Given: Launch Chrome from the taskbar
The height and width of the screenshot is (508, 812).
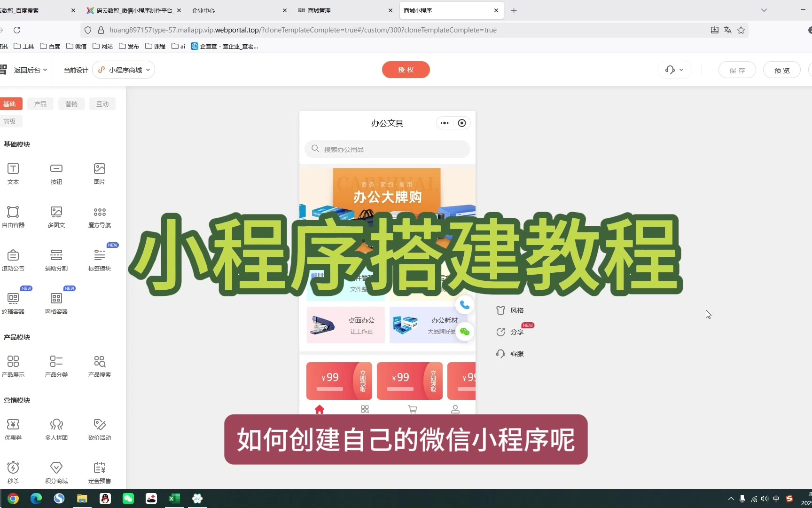Looking at the screenshot, I should click(13, 499).
